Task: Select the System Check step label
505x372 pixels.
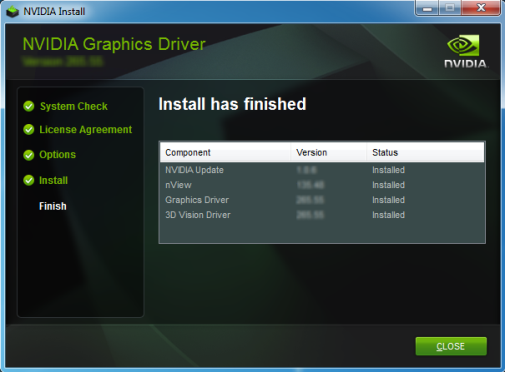Action: pos(74,106)
